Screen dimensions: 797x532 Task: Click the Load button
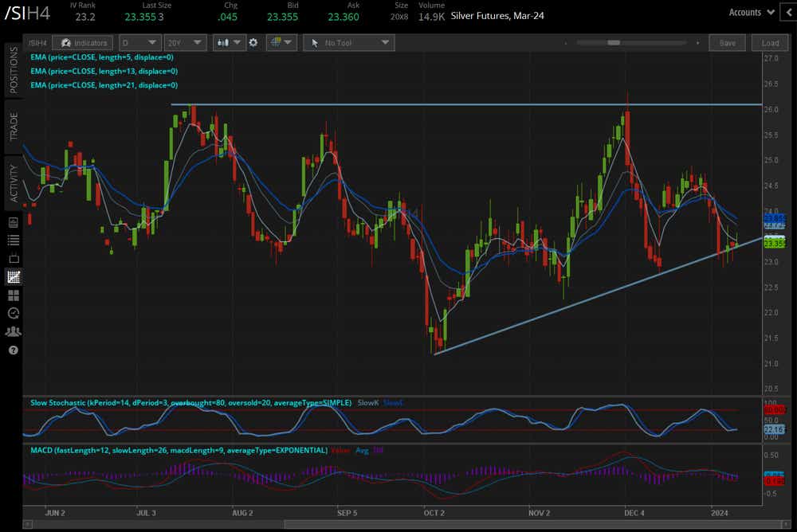coord(770,43)
